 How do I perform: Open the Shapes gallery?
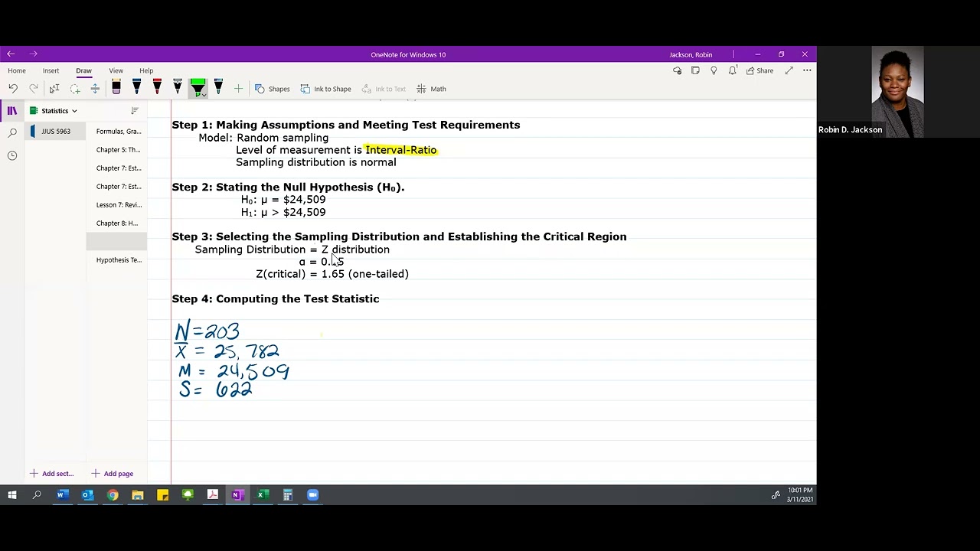(273, 89)
